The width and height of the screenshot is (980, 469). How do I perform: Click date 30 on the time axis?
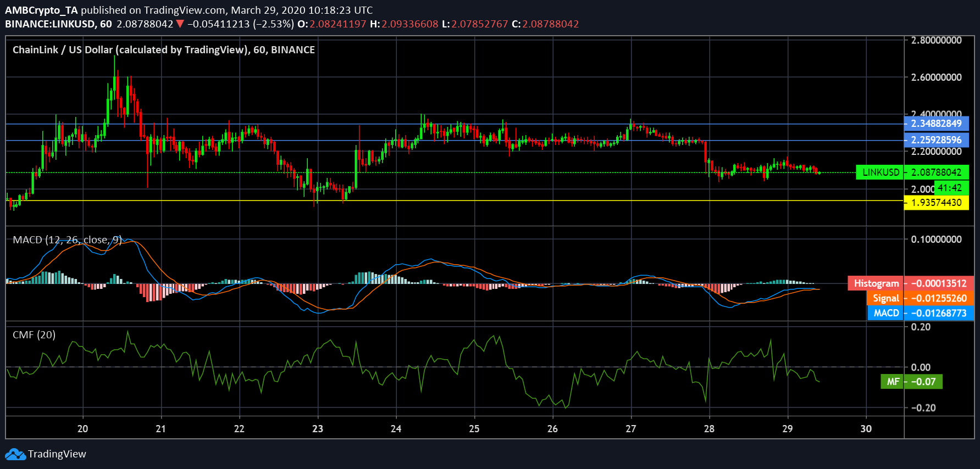866,428
